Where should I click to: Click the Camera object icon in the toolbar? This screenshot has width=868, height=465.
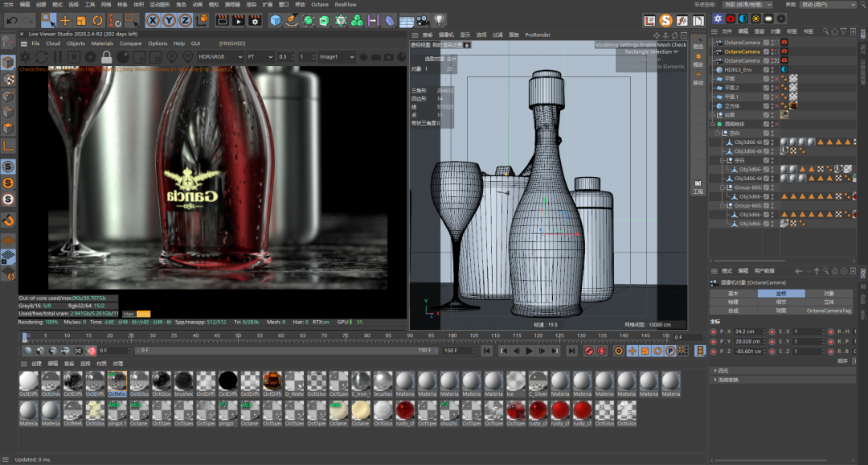tap(423, 21)
